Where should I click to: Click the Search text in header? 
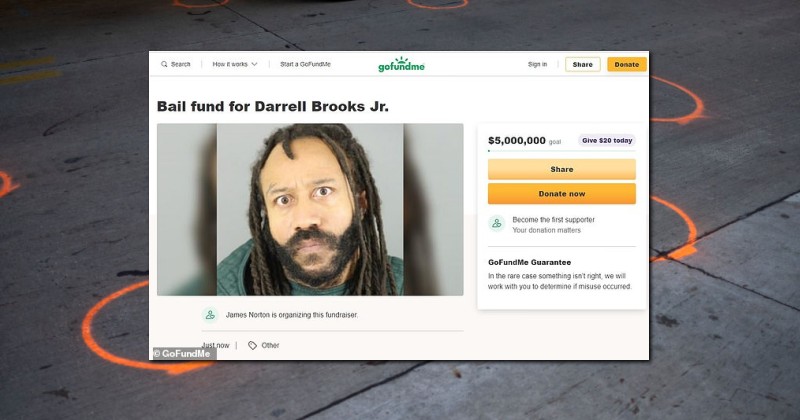point(181,64)
